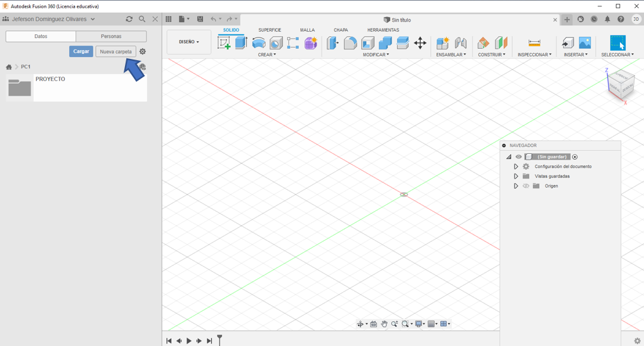Switch to the MALLA tab
Screen dimensions: 644x346
307,30
